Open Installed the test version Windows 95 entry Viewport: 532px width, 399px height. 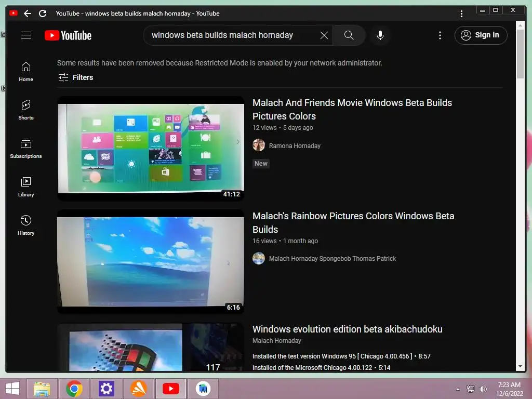[341, 356]
